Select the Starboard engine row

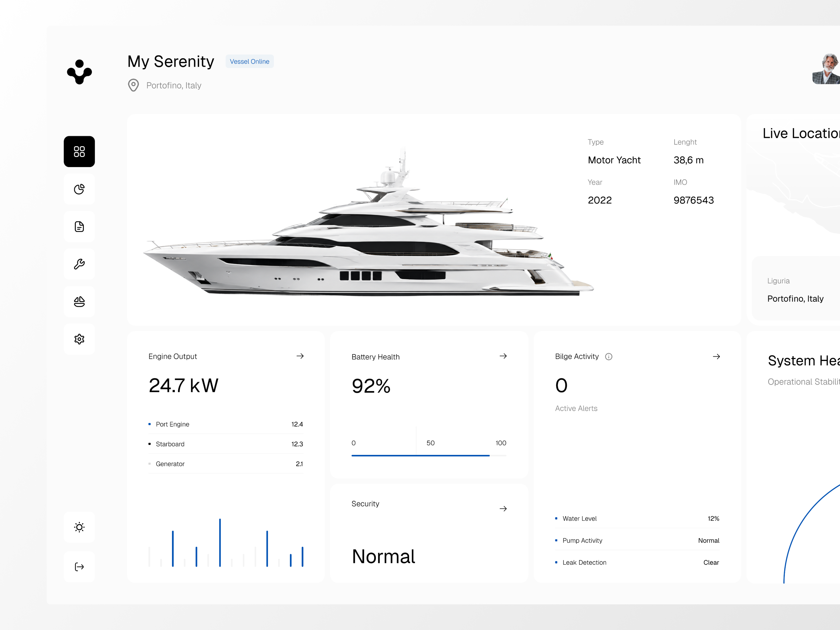[x=226, y=444]
